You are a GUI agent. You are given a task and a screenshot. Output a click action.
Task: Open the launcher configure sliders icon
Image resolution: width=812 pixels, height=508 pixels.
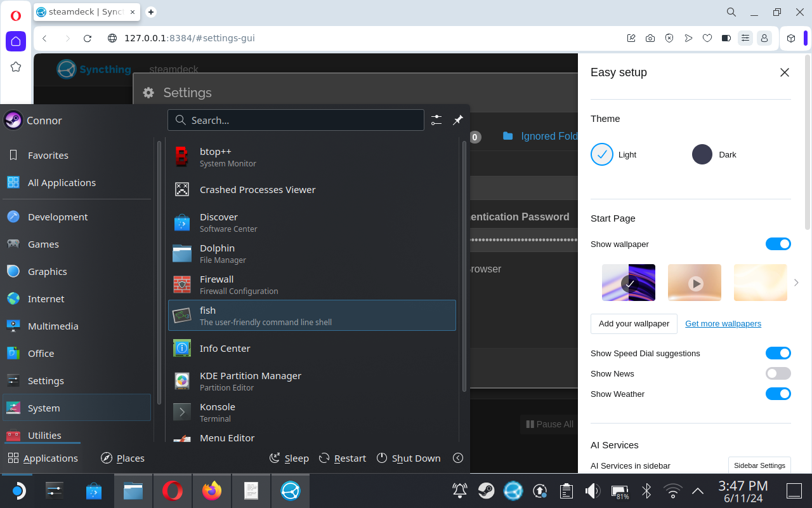click(x=436, y=120)
